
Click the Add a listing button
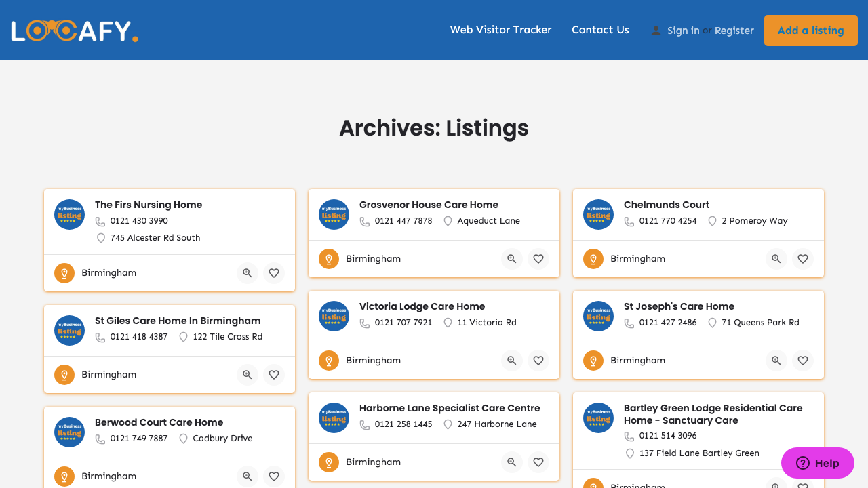coord(810,30)
